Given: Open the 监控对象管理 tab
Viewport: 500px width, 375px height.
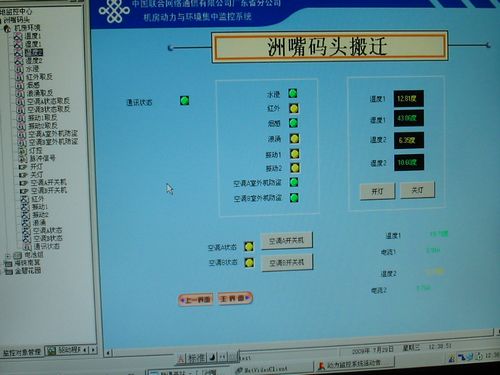Looking at the screenshot, I should click(22, 352).
